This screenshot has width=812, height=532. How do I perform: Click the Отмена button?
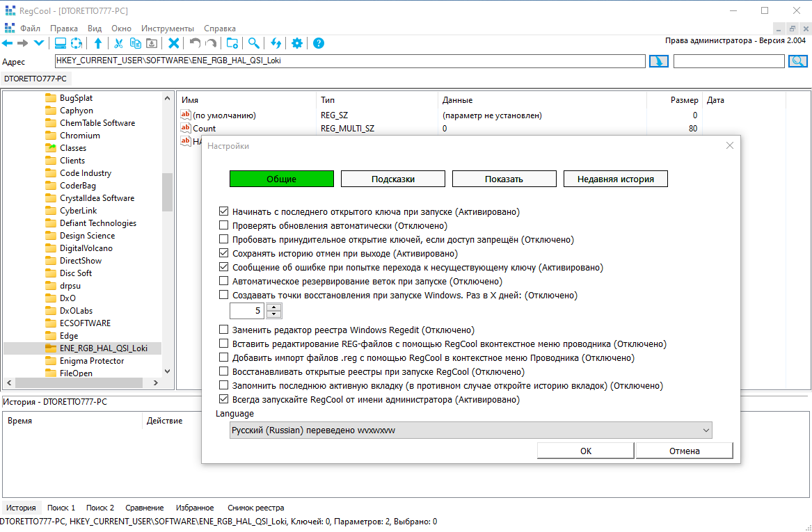[684, 451]
